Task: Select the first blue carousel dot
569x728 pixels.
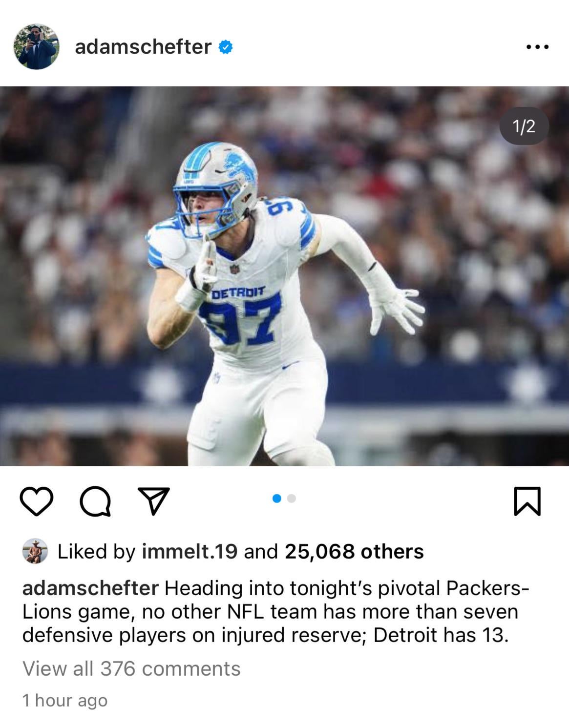Action: click(277, 499)
